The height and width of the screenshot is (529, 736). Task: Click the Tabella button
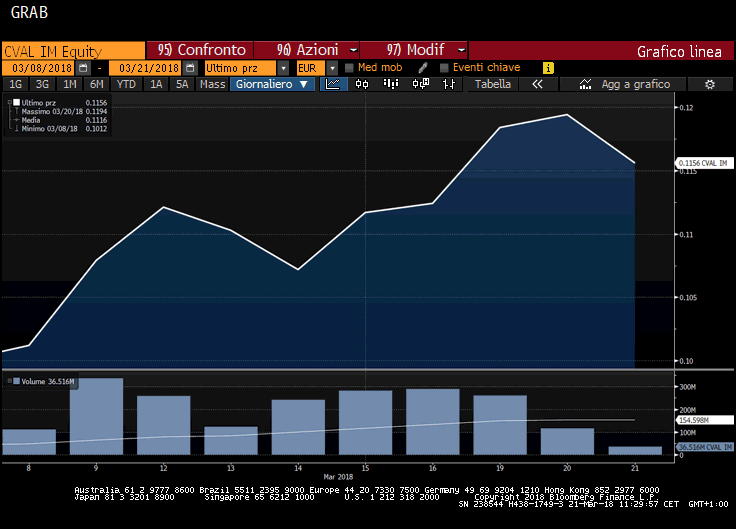(492, 85)
